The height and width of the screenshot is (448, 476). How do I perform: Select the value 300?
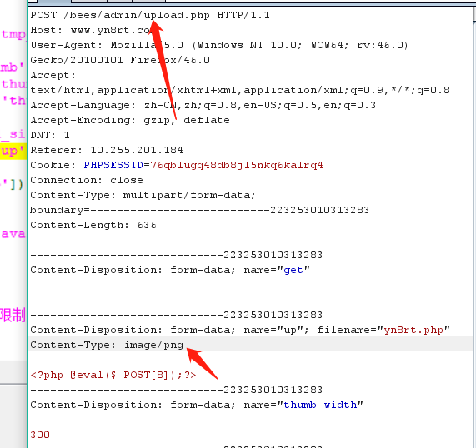tap(40, 435)
